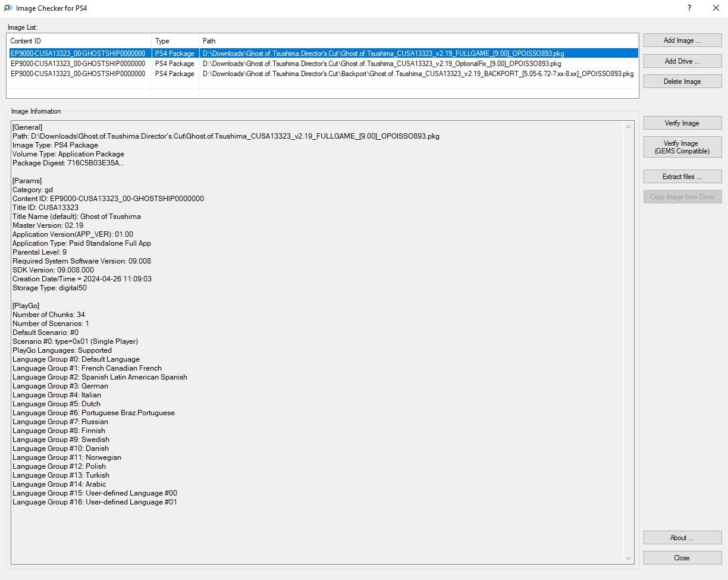The image size is (728, 580).
Task: Open the About dialog
Action: (x=682, y=538)
